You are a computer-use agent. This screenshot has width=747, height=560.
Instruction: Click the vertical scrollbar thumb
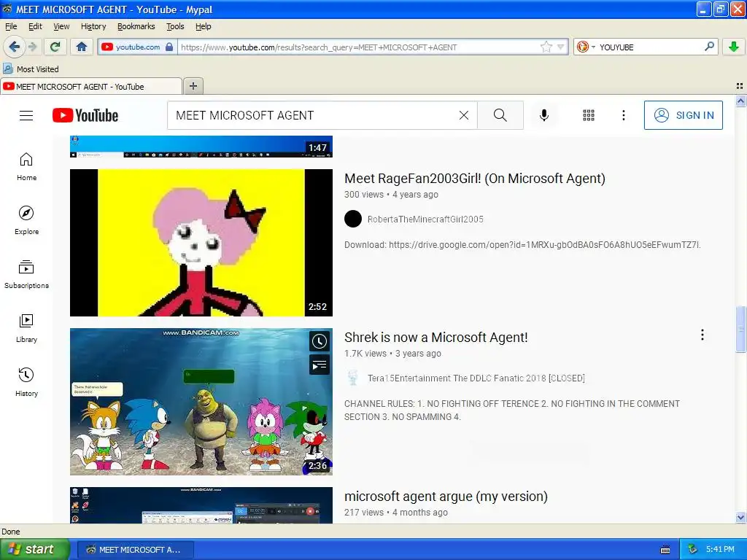(x=740, y=329)
